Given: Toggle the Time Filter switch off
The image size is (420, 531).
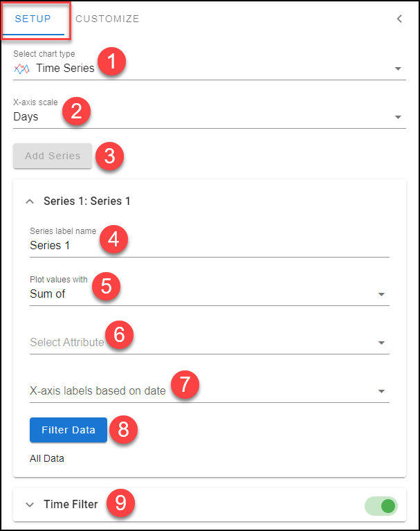Looking at the screenshot, I should [381, 506].
